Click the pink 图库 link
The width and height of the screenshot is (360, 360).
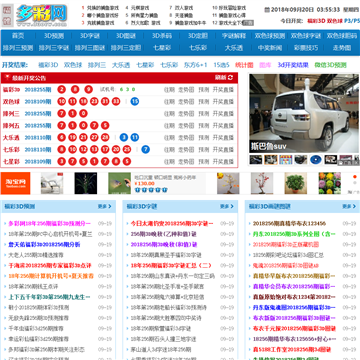[265, 65]
